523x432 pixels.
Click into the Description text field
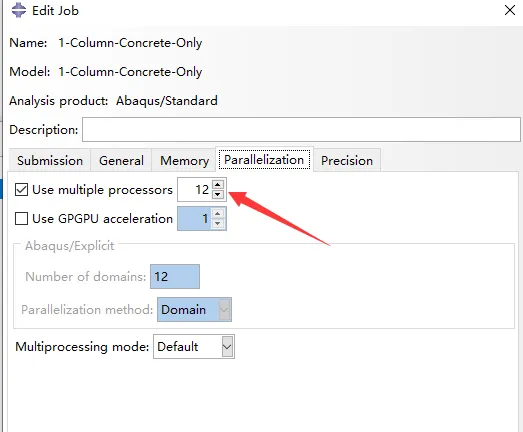(x=301, y=129)
